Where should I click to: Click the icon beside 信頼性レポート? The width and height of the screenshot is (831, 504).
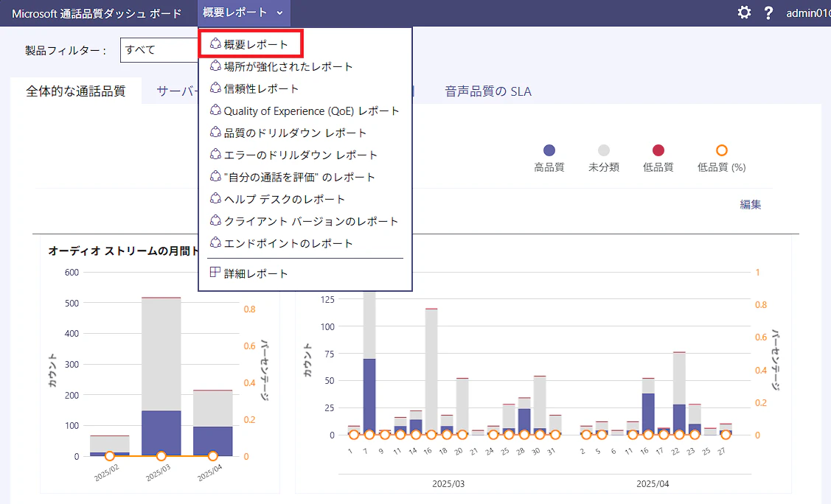[x=215, y=88]
